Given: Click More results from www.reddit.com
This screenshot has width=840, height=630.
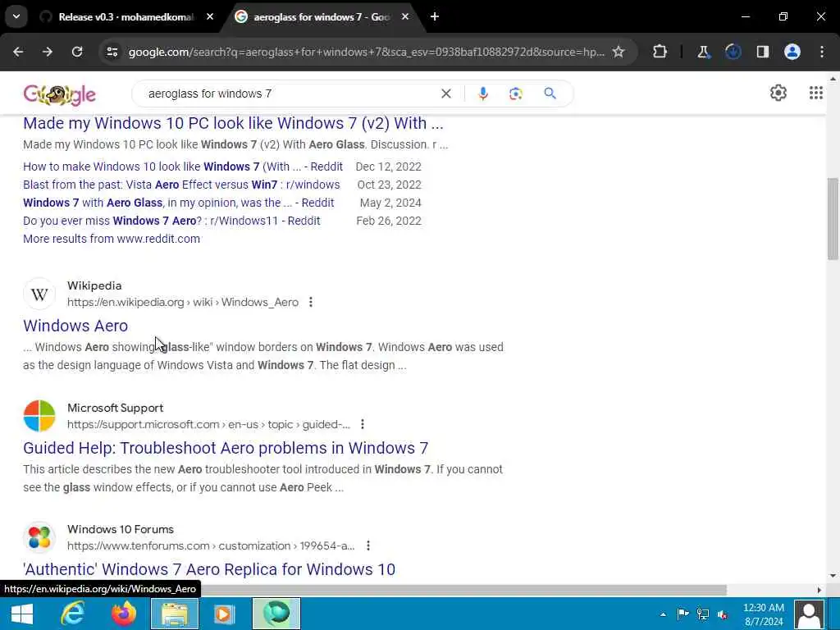Looking at the screenshot, I should (112, 239).
